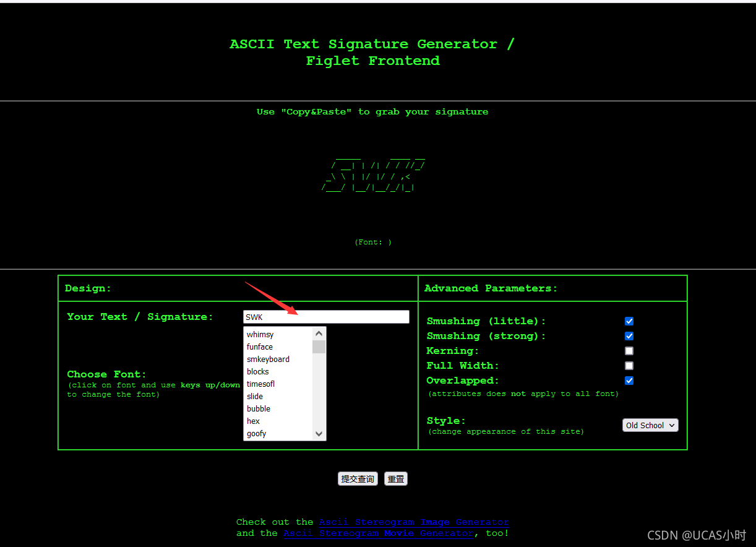Click the font list scrollbar thumb
This screenshot has width=756, height=547.
[319, 347]
